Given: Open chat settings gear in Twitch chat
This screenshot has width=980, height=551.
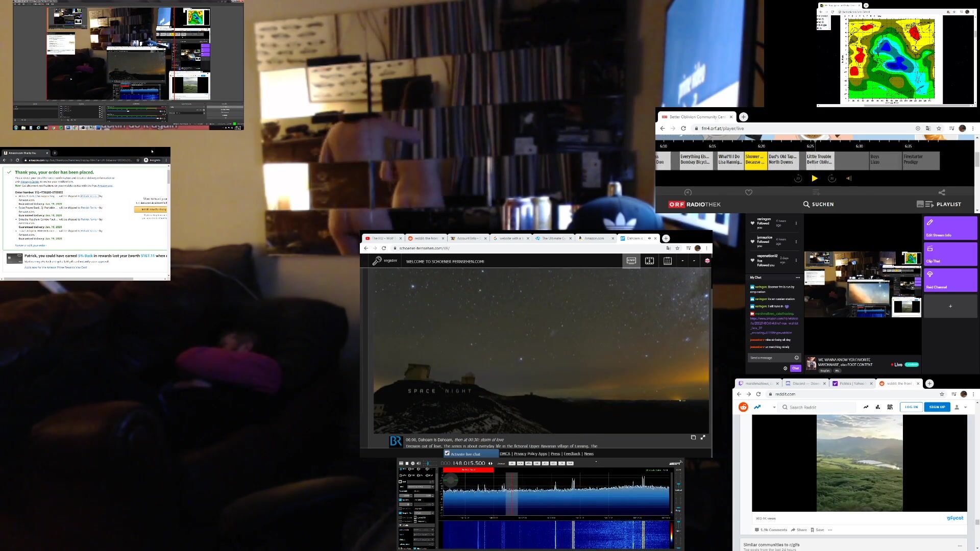Looking at the screenshot, I should tap(786, 368).
